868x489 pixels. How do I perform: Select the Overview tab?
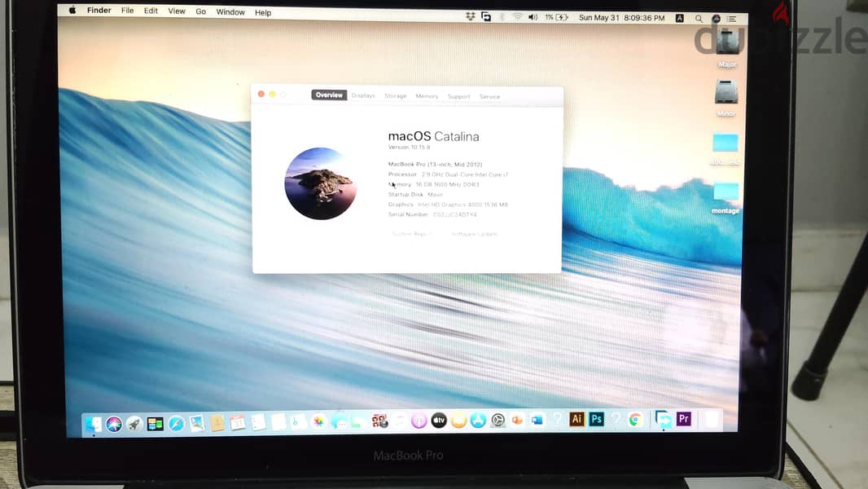[x=330, y=95]
